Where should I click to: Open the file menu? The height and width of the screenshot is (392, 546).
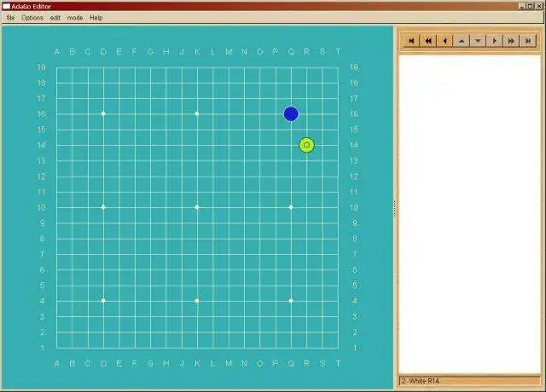click(x=10, y=18)
